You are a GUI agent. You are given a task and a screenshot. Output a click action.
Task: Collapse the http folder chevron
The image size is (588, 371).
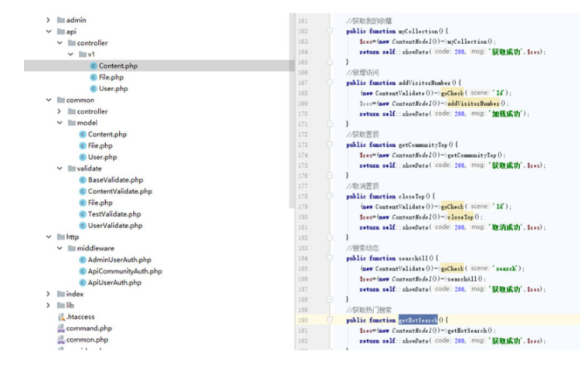click(49, 237)
